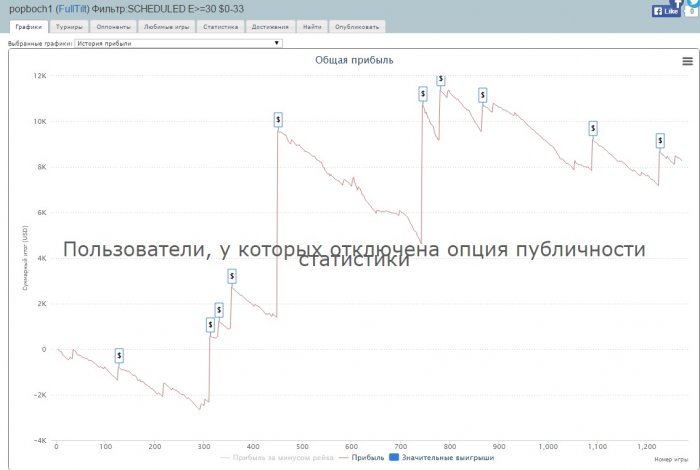Image resolution: width=700 pixels, height=470 pixels.
Task: Click the dropdown arrow of chart selector
Action: coord(277,43)
